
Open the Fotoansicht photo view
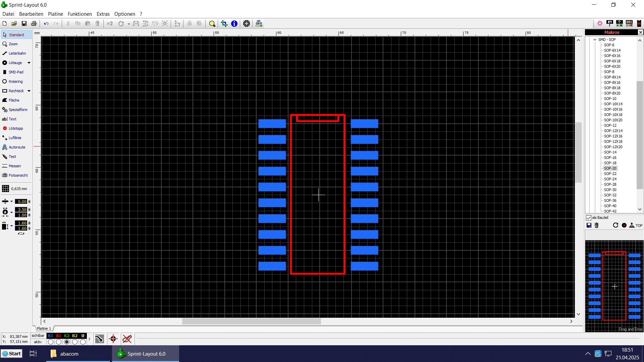click(16, 175)
